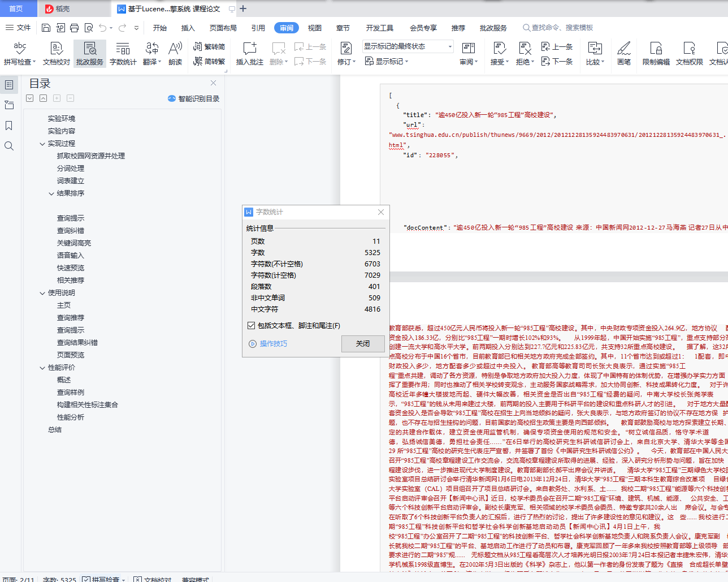This screenshot has height=582, width=728.
Task: Jump to 总结 in the outline
Action: pos(55,430)
